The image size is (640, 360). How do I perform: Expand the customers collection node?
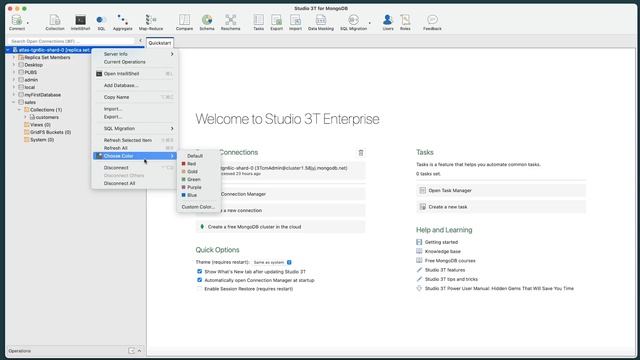25,117
